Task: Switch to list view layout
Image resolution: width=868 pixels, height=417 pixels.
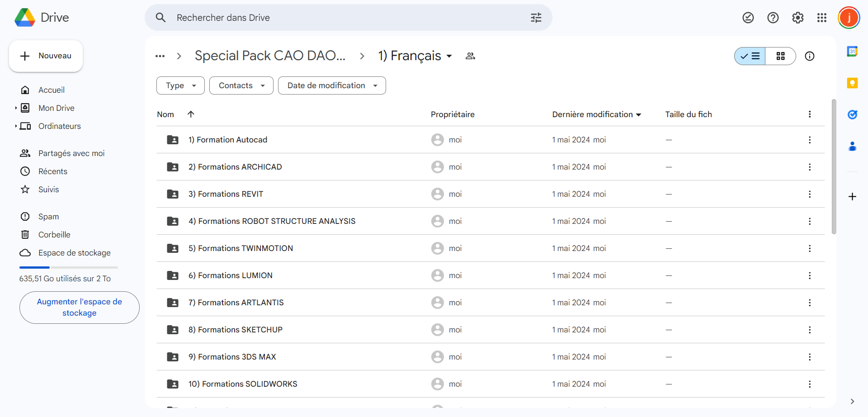Action: coord(750,56)
